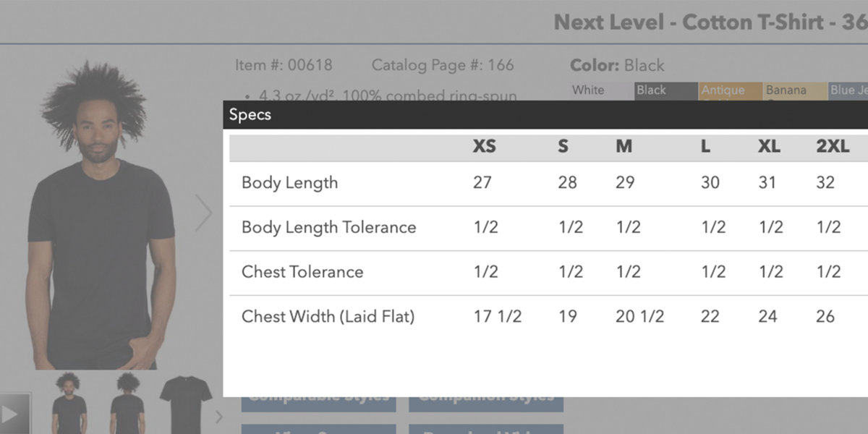Image resolution: width=868 pixels, height=434 pixels.
Task: Click the main model product photo
Action: point(101,217)
